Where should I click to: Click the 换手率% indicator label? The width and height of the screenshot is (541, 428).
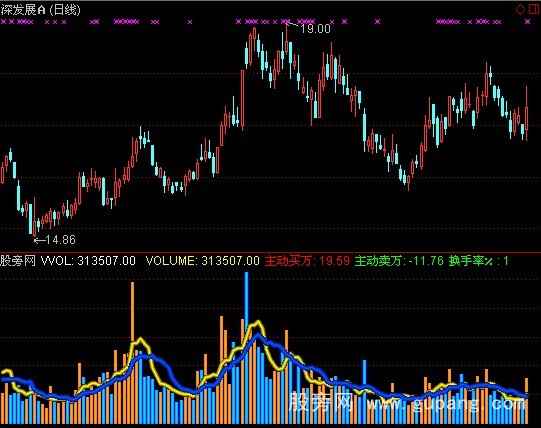[479, 261]
